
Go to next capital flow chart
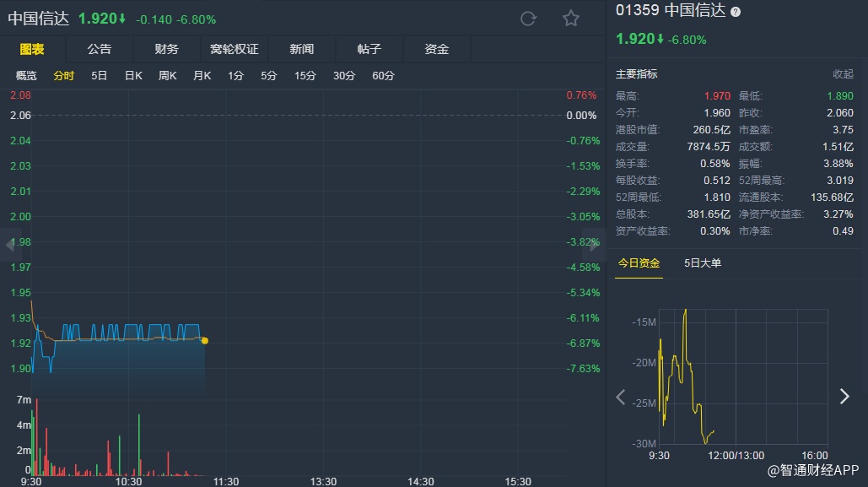point(844,397)
